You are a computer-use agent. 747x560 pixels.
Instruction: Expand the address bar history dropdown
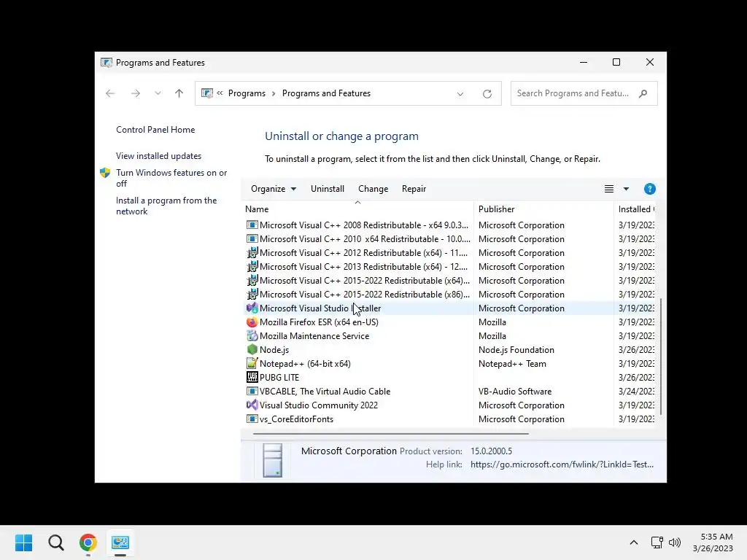460,94
